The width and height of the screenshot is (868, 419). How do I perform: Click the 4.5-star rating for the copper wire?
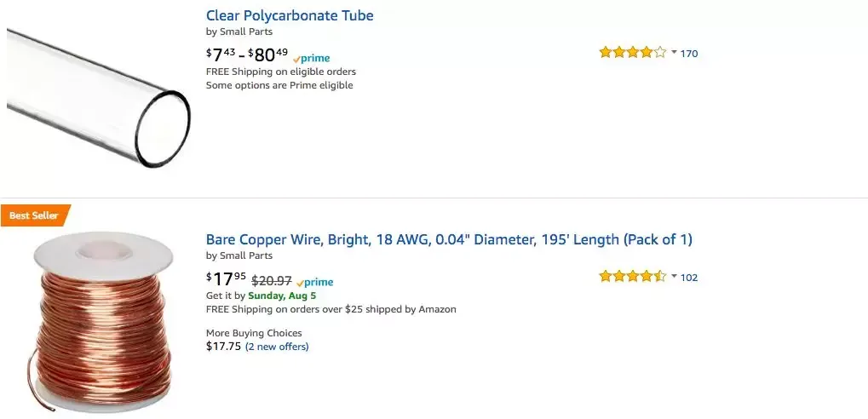pos(632,277)
